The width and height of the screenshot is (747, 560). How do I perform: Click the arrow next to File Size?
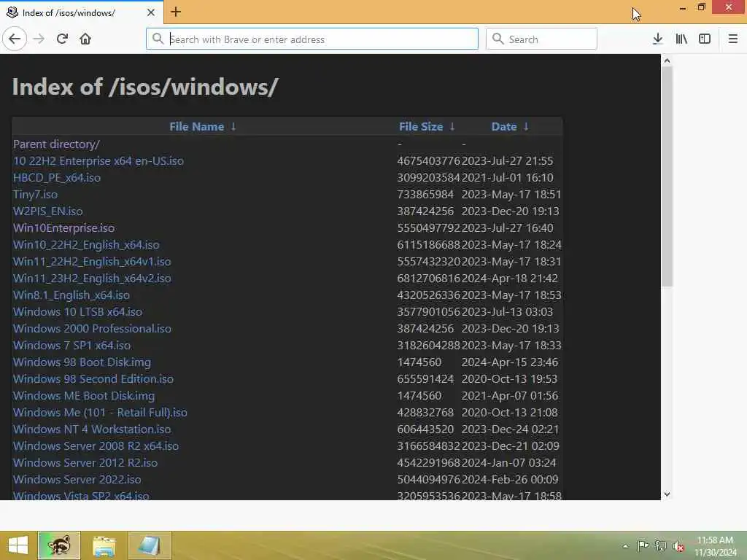[x=452, y=127]
